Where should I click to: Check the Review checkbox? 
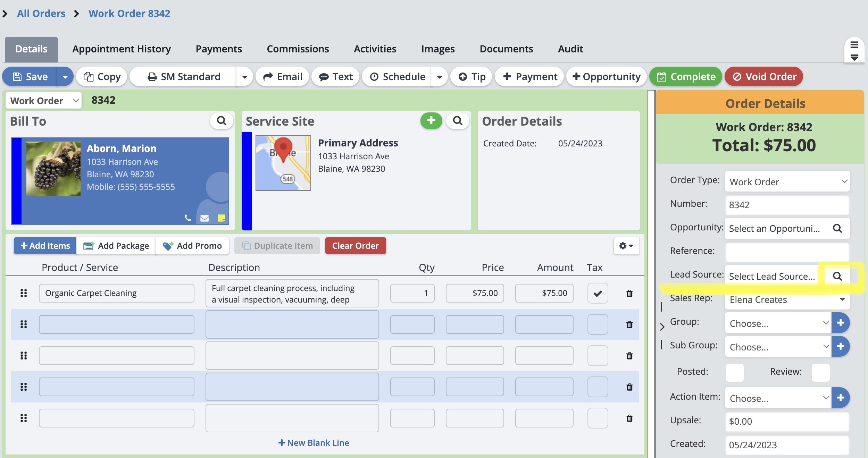[820, 372]
